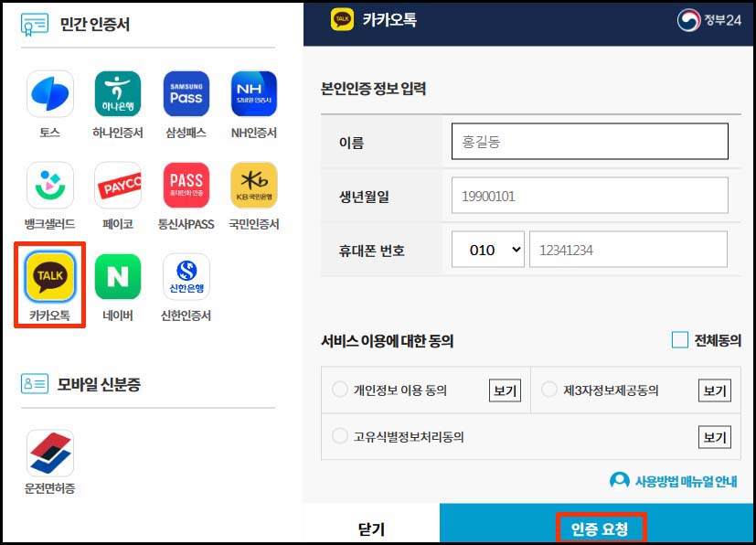Select the KakaoTalk certificate icon

point(50,276)
